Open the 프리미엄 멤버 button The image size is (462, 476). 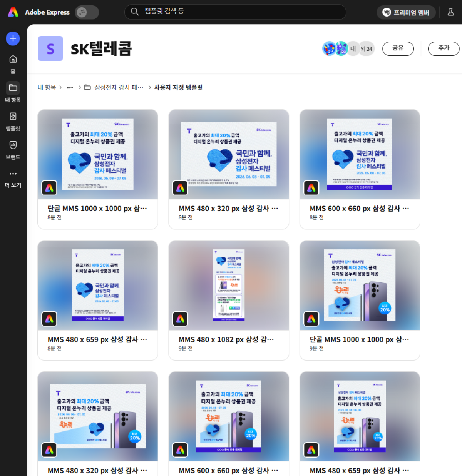(x=406, y=12)
